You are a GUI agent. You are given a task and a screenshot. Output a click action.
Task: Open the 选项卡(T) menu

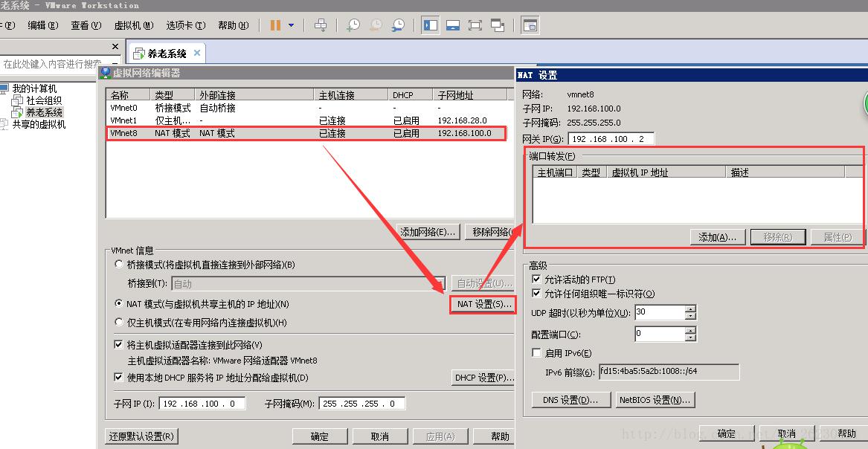(185, 25)
